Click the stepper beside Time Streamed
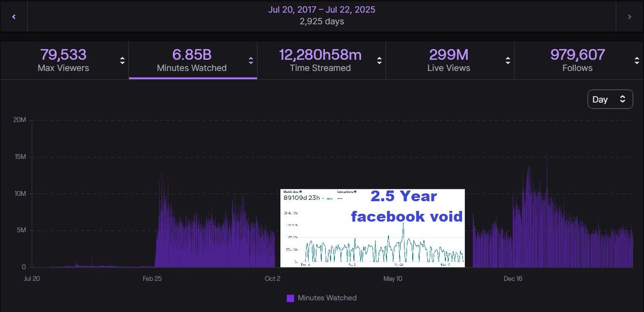Viewport: 644px width, 312px height. coord(379,60)
